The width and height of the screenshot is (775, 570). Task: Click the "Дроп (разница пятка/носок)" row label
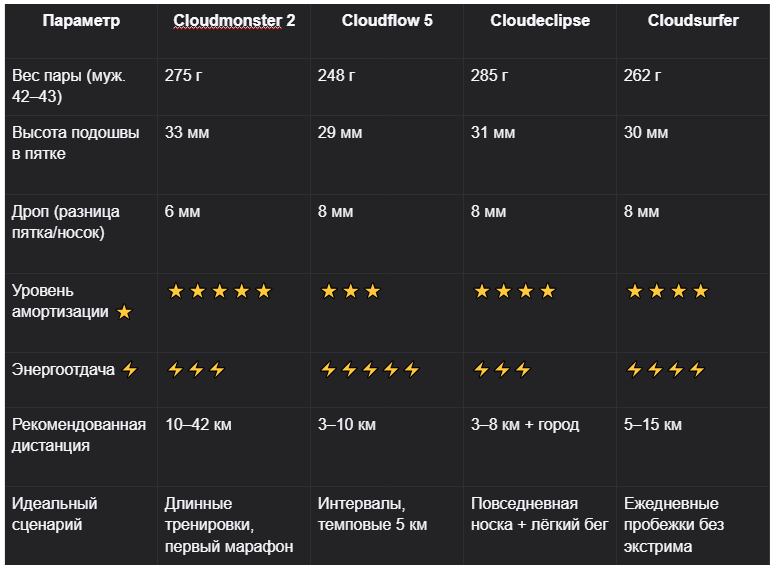[x=66, y=222]
